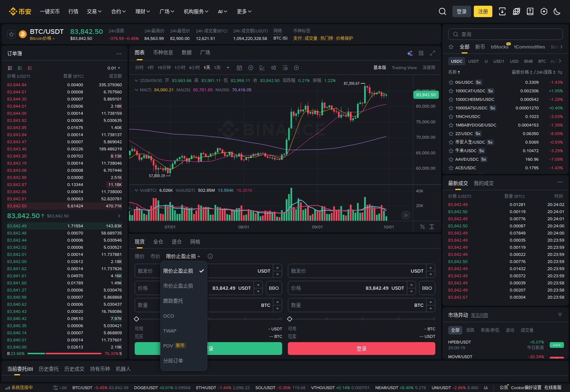Select the 限价止盈止损 order type option
Screen dimensions: 570x392
click(184, 271)
